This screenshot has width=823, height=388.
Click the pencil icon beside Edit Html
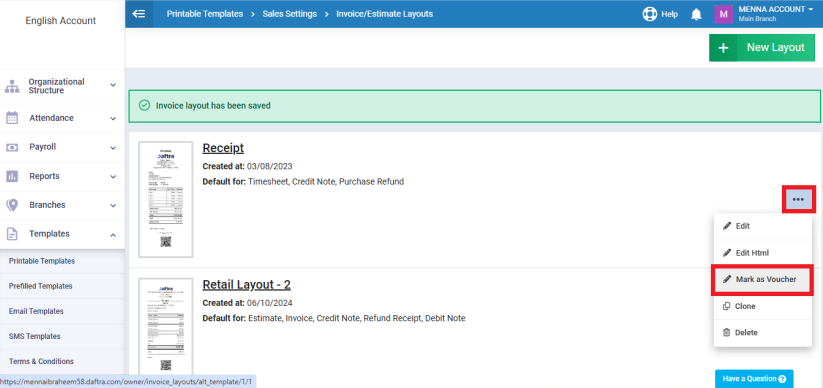point(727,253)
